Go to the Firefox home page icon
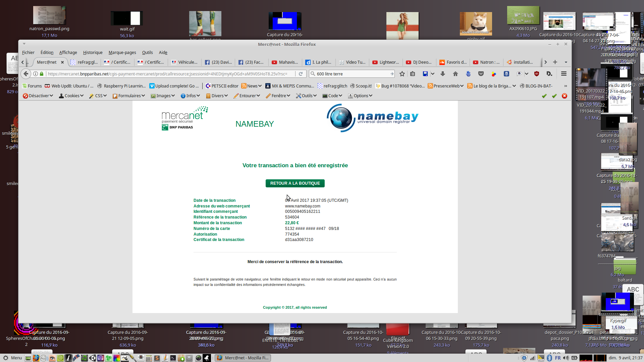The image size is (644, 362). click(455, 74)
